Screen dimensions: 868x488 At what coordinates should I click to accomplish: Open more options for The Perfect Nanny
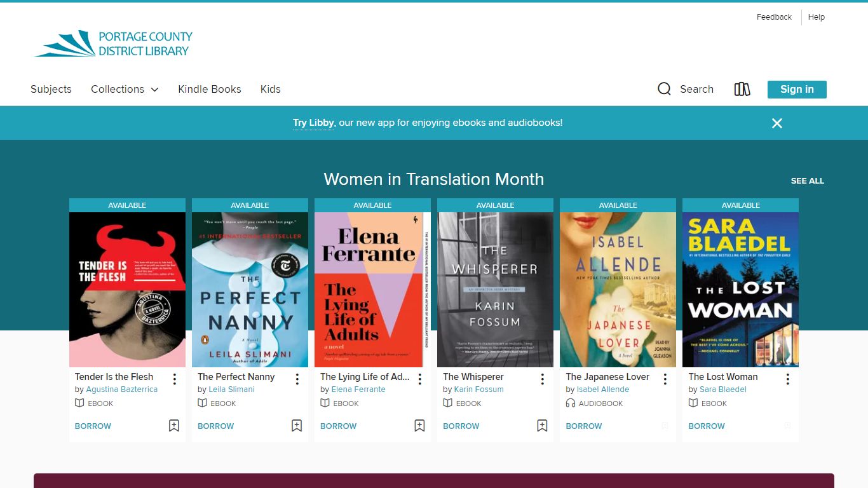tap(297, 379)
